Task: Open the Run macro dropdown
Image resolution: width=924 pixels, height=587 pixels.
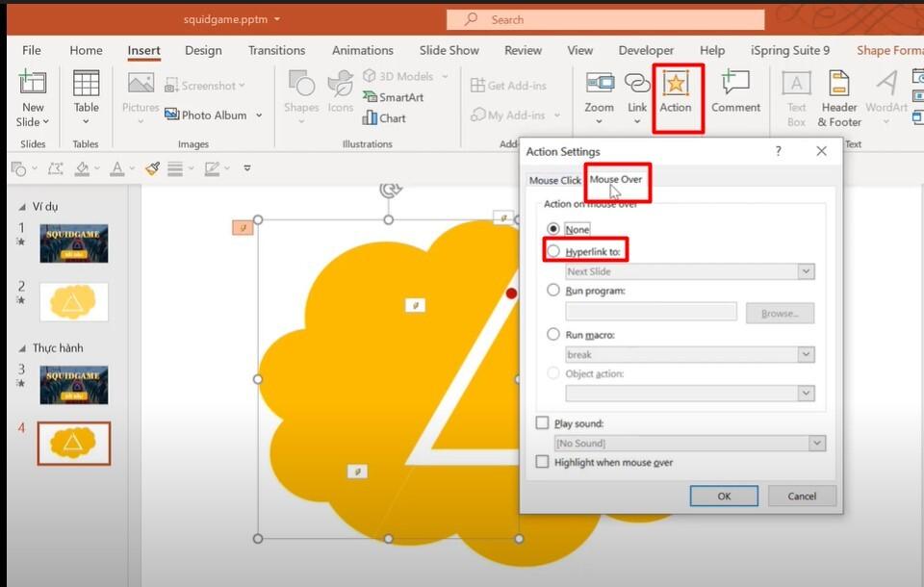Action: [x=807, y=354]
